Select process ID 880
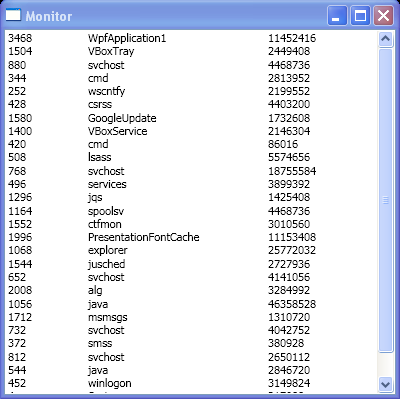Image resolution: width=400 pixels, height=399 pixels. [17, 65]
